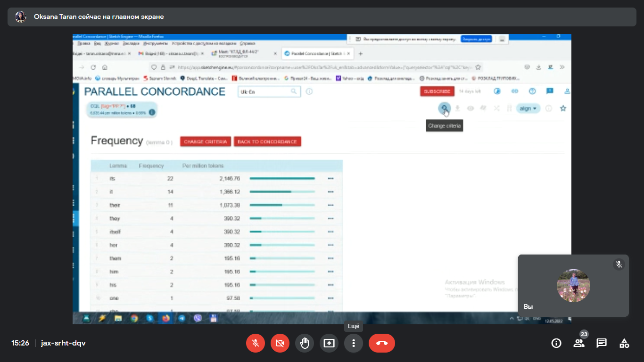Open the Ещё more options menu

[354, 343]
